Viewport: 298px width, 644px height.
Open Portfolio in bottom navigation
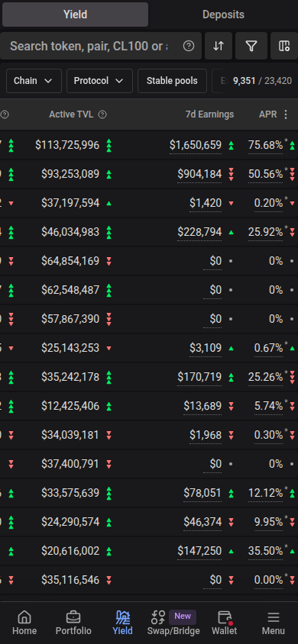coord(73,623)
